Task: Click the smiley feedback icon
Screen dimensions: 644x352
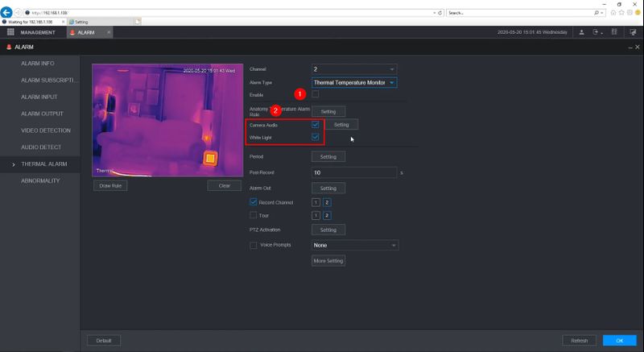Action: (638, 13)
